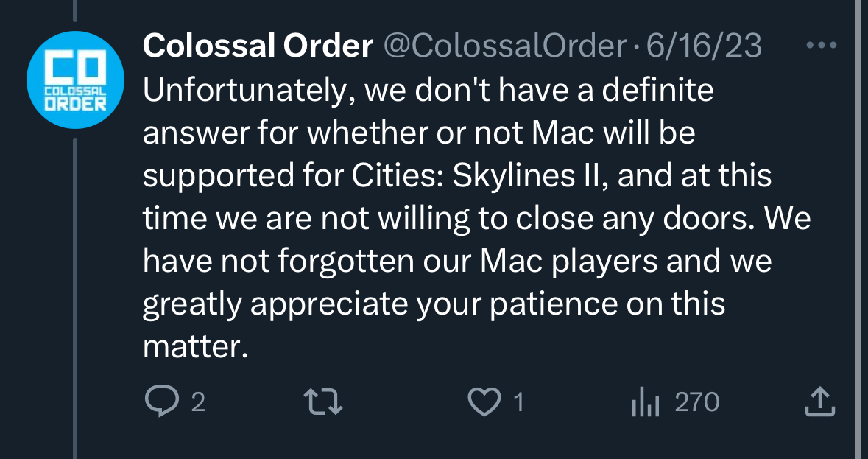This screenshot has width=868, height=459.
Task: Click the word "matter." ending the tweet
Action: coord(192,346)
